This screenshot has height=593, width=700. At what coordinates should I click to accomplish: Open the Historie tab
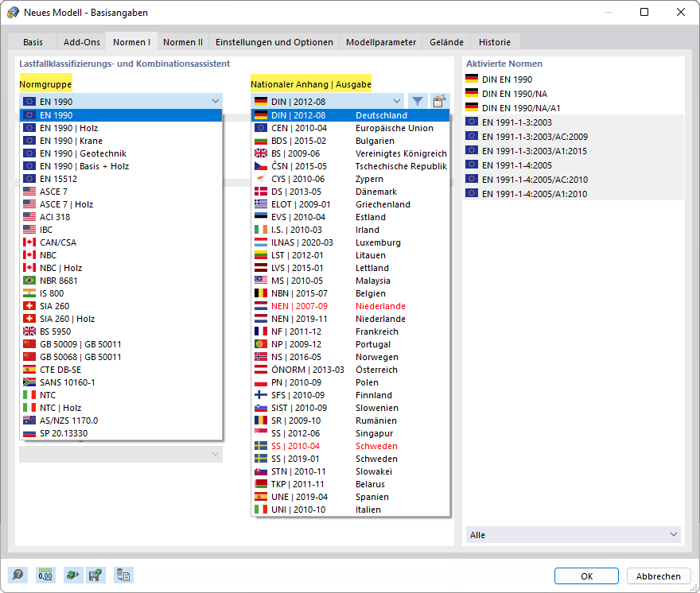[x=495, y=42]
